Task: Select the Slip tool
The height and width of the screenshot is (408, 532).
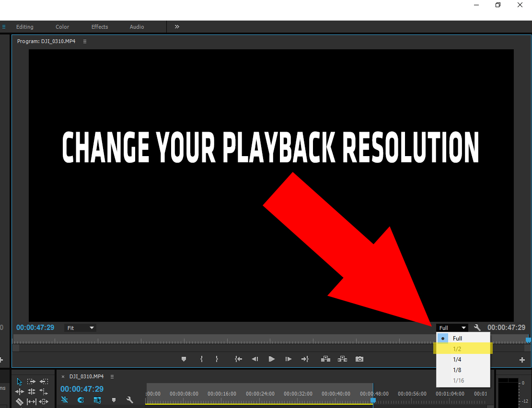Action: 32,402
